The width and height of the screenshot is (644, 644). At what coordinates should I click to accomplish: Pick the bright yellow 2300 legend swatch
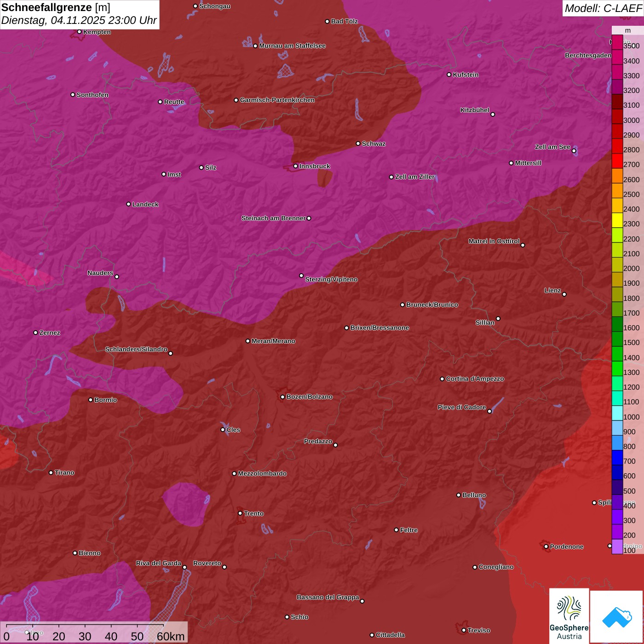coord(617,220)
